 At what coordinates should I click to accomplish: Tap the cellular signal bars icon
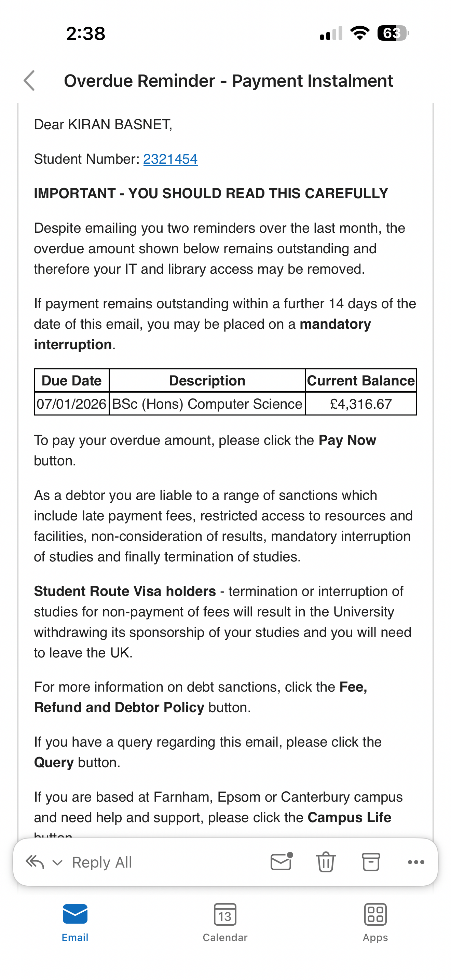331,33
